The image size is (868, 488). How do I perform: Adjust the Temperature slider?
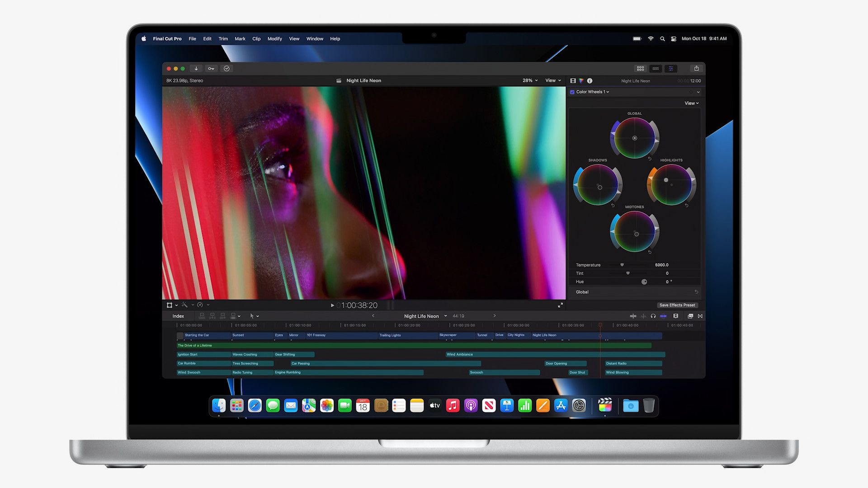pos(622,265)
